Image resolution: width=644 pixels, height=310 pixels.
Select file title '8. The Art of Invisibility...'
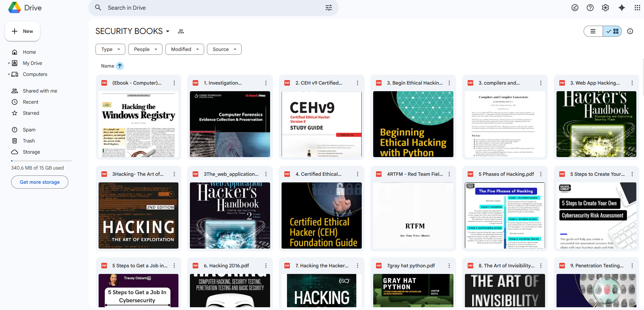[507, 266]
